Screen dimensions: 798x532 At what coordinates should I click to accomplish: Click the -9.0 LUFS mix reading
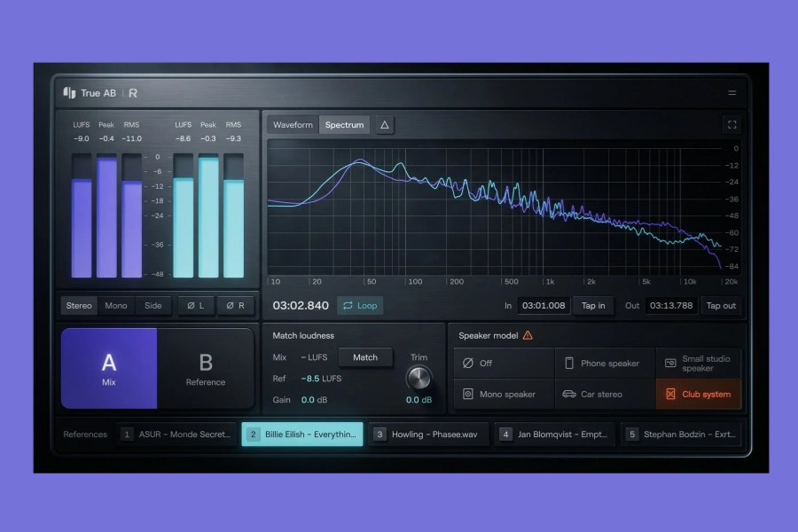point(82,138)
